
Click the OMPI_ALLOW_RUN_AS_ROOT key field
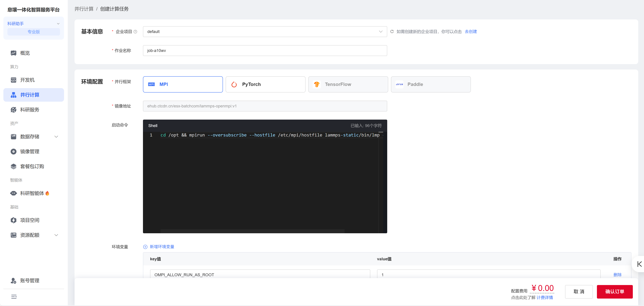click(x=260, y=275)
